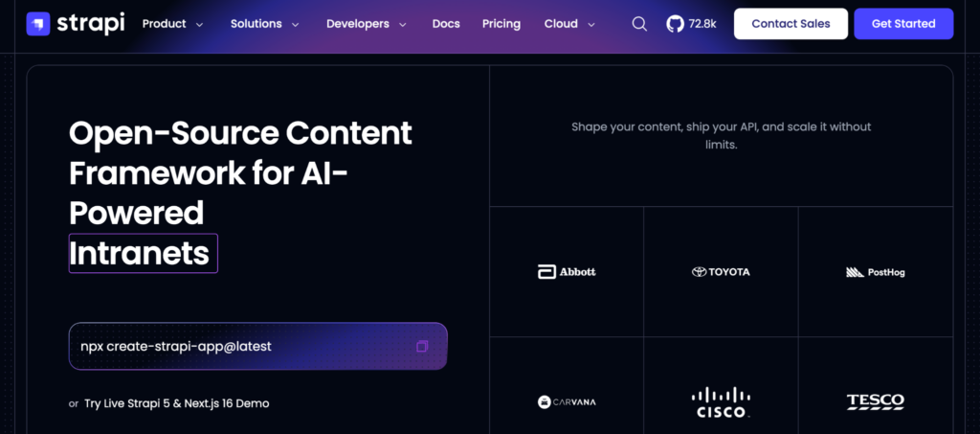980x434 pixels.
Task: Click the Contact Sales button
Action: [x=791, y=24]
